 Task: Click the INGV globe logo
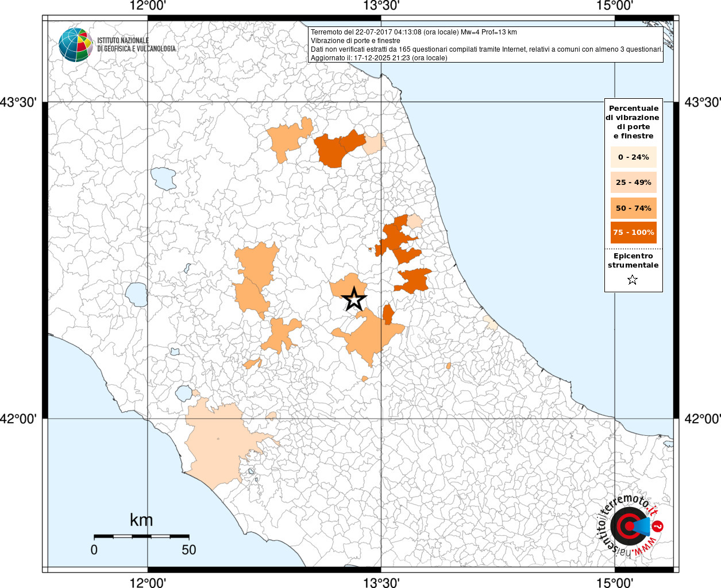coord(75,45)
